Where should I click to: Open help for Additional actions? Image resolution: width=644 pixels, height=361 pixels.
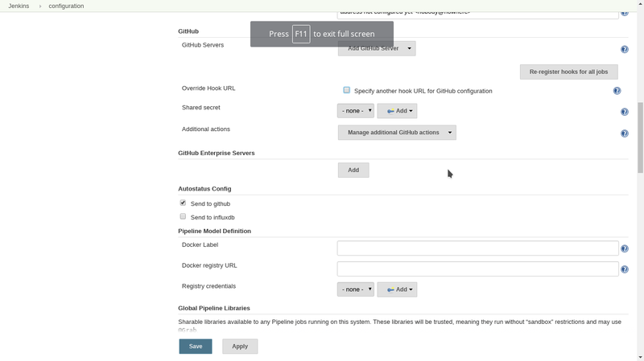point(625,133)
